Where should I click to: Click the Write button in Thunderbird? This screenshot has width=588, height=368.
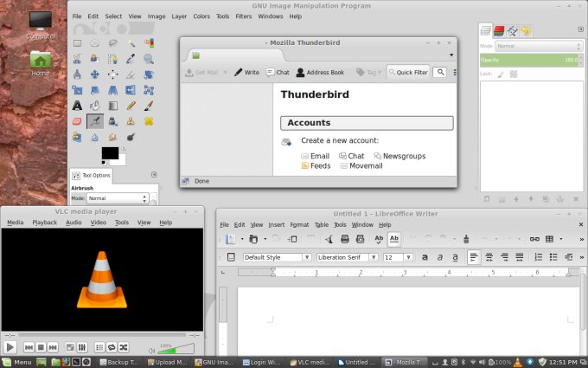pyautogui.click(x=246, y=73)
